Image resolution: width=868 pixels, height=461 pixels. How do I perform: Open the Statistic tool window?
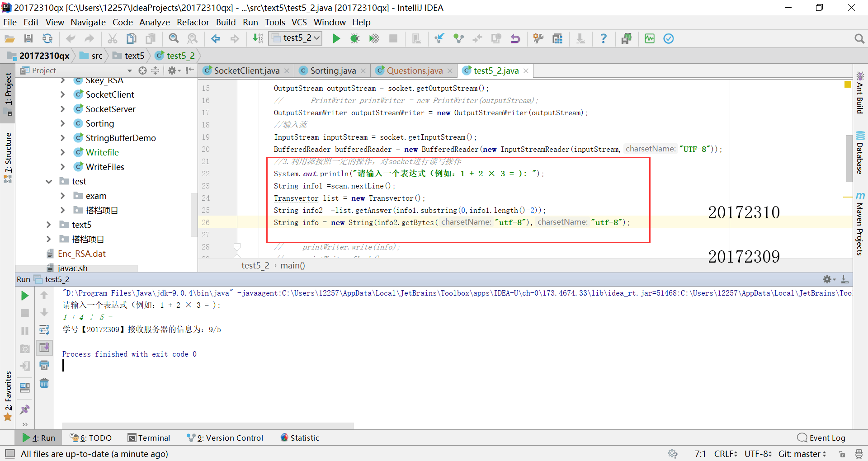coord(300,437)
